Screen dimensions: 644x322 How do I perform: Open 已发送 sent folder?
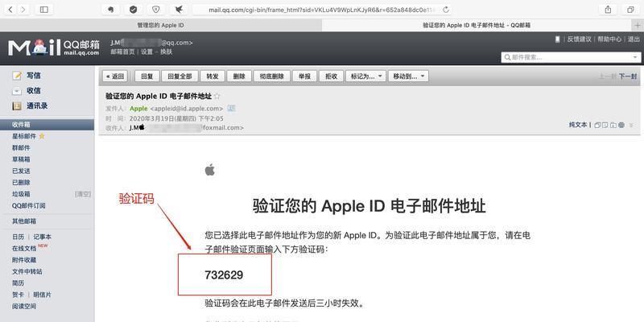[21, 171]
